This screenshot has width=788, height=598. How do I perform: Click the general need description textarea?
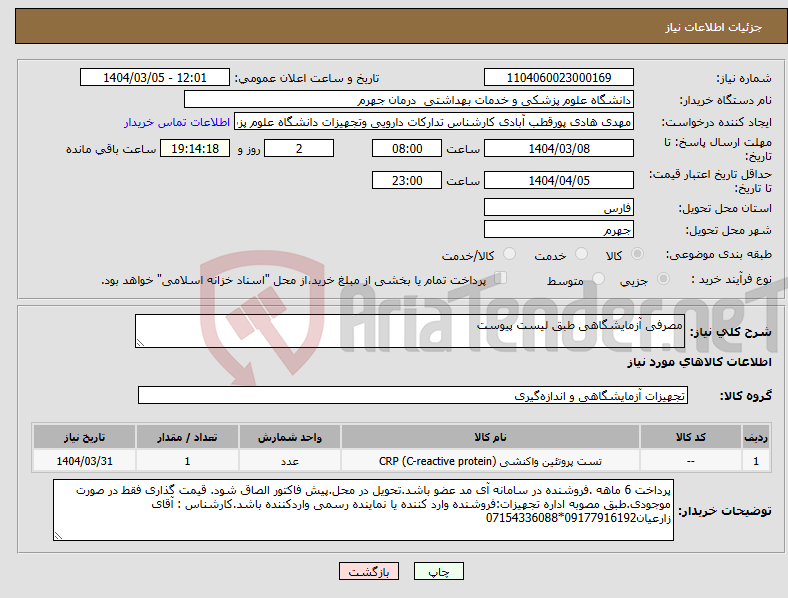410,331
